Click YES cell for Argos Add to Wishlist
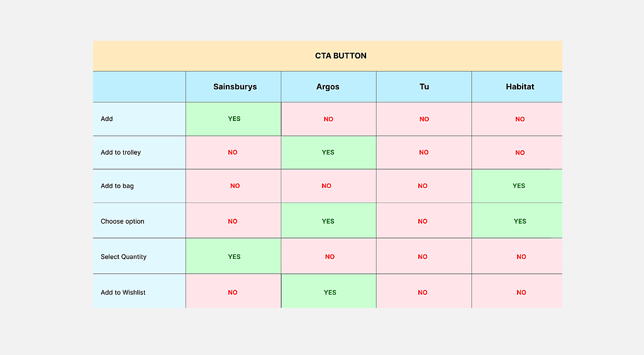The width and height of the screenshot is (644, 355). 330,293
